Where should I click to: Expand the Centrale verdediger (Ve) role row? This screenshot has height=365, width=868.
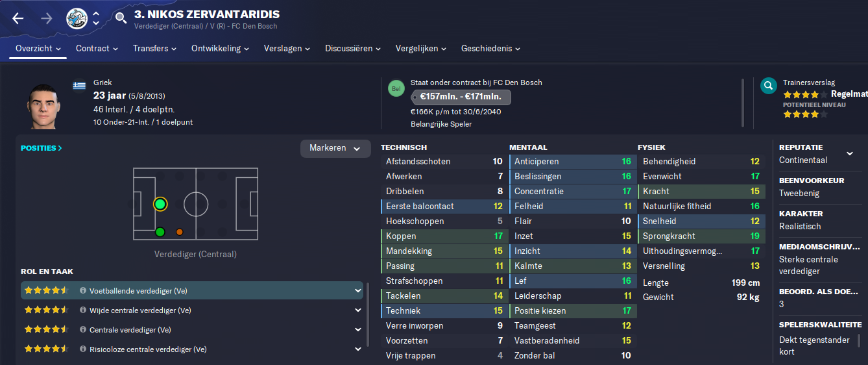358,330
